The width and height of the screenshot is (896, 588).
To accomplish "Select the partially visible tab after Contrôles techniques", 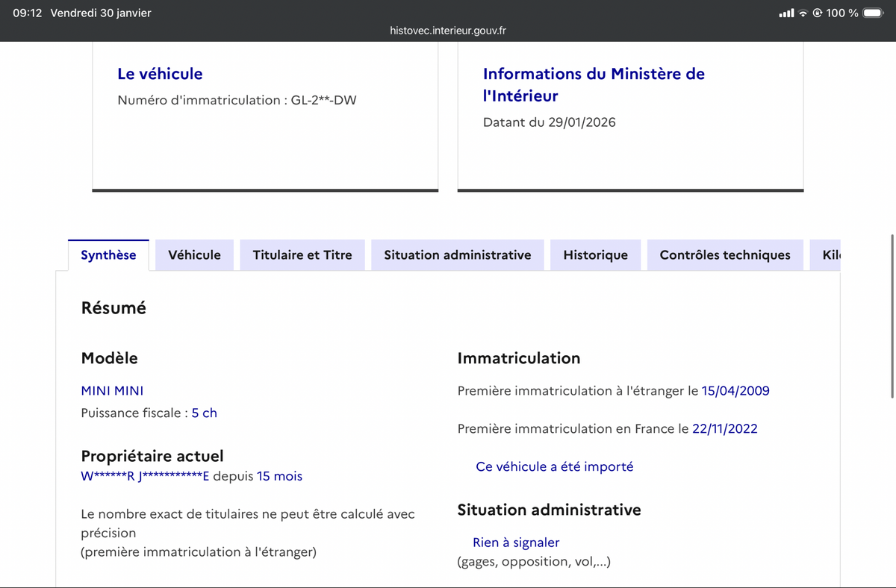I will (x=830, y=255).
